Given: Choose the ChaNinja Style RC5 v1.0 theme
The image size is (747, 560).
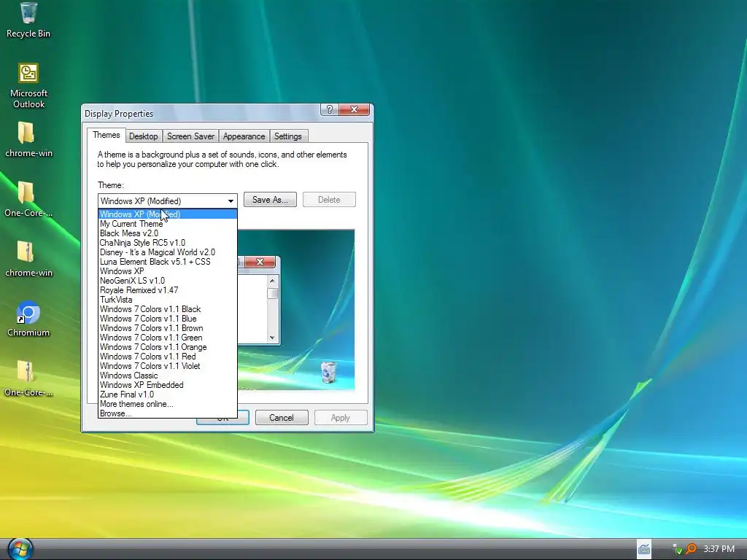Looking at the screenshot, I should pos(168,243).
